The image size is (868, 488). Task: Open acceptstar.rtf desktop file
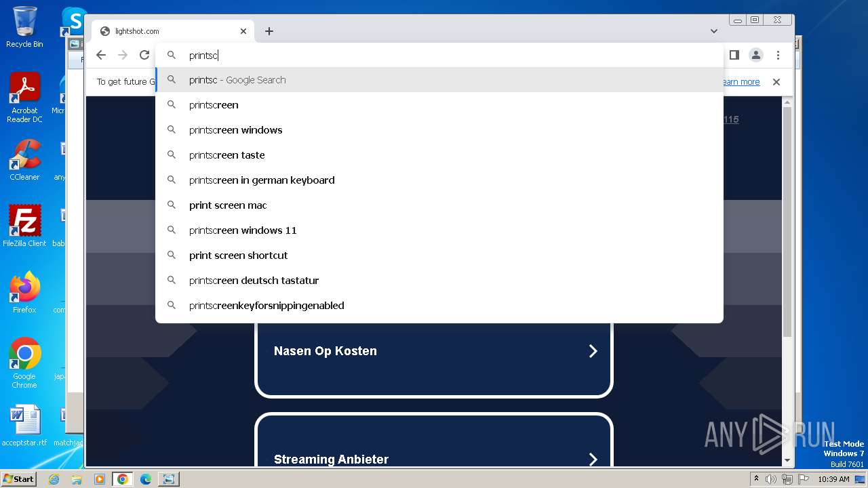(x=24, y=426)
